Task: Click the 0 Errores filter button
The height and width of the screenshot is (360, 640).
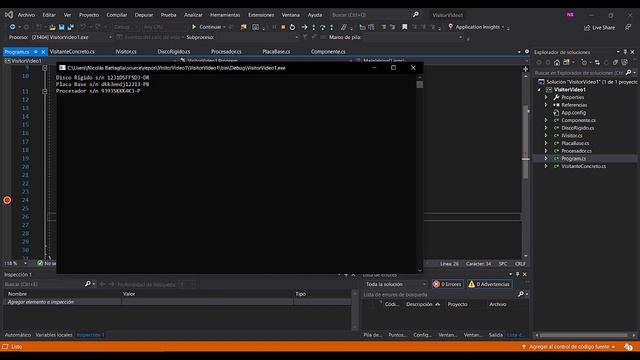Action: 448,284
